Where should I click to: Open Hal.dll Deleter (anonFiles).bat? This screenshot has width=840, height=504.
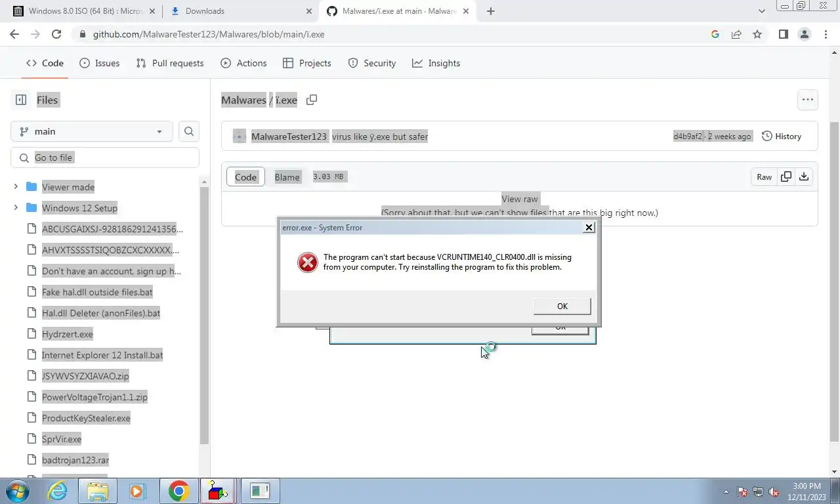101,313
